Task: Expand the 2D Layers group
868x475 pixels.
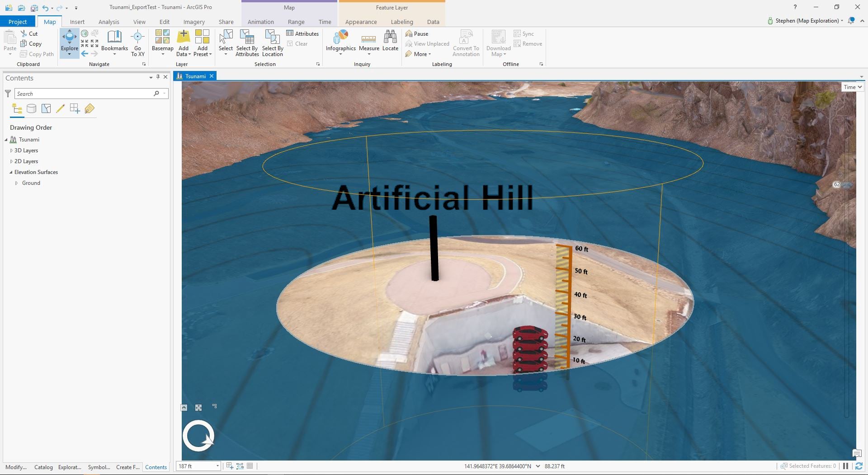Action: (x=11, y=161)
